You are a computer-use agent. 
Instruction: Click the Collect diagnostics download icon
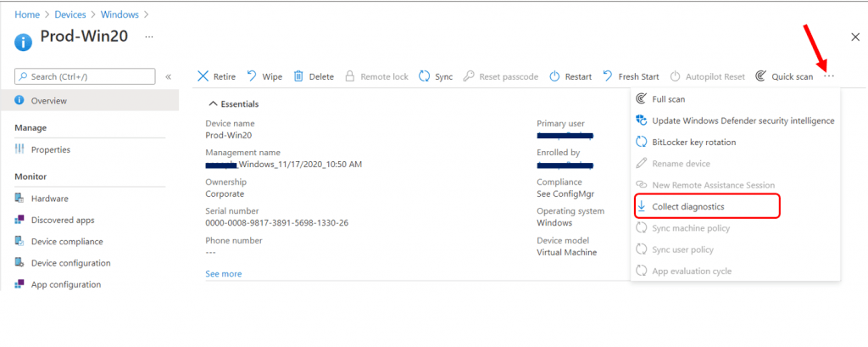click(x=642, y=206)
